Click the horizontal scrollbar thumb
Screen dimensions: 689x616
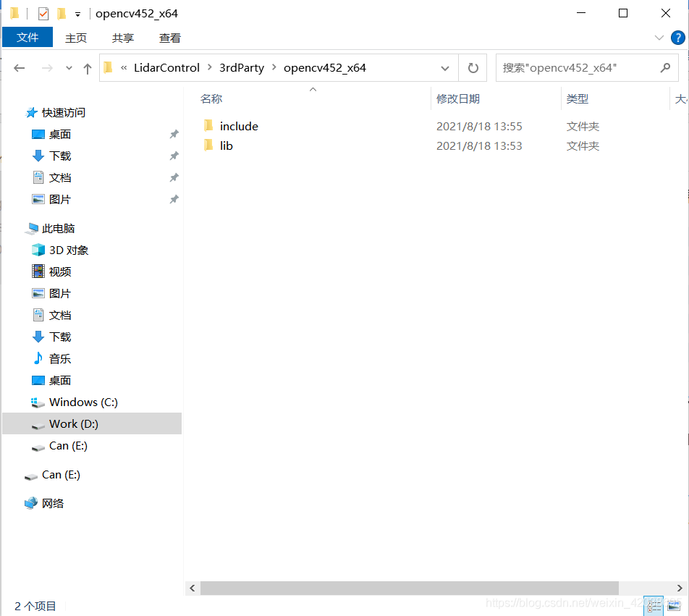pyautogui.click(x=410, y=588)
